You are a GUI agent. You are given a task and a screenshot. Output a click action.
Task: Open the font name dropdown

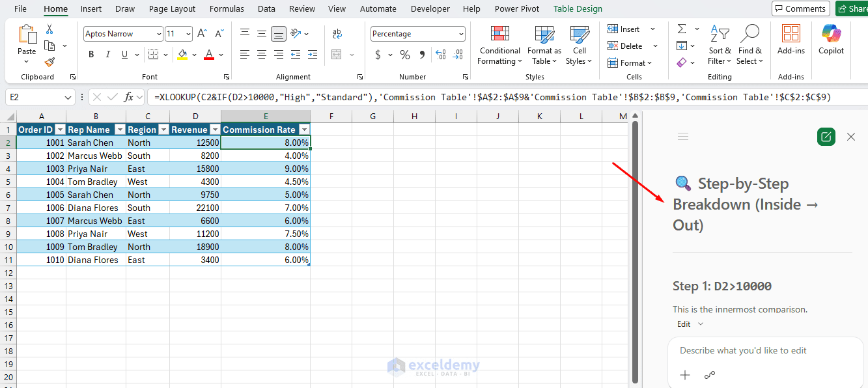(159, 34)
